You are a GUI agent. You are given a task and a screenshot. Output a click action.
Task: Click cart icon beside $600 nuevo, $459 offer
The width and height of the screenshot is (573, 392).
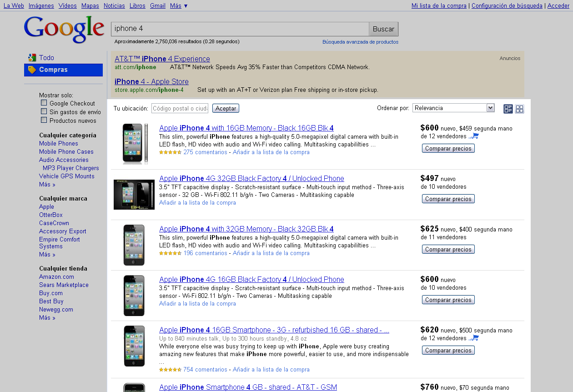[x=473, y=136]
